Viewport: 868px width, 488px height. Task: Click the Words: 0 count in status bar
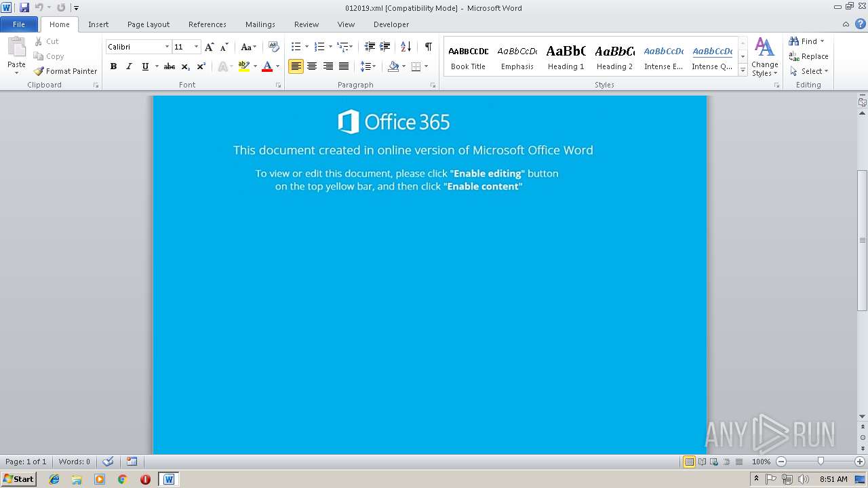click(75, 462)
